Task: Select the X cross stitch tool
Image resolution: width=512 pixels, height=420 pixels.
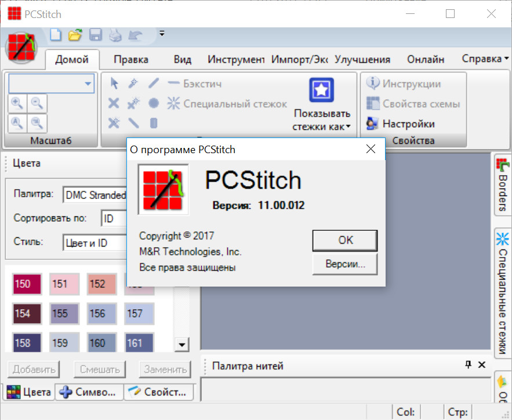Action: point(114,103)
